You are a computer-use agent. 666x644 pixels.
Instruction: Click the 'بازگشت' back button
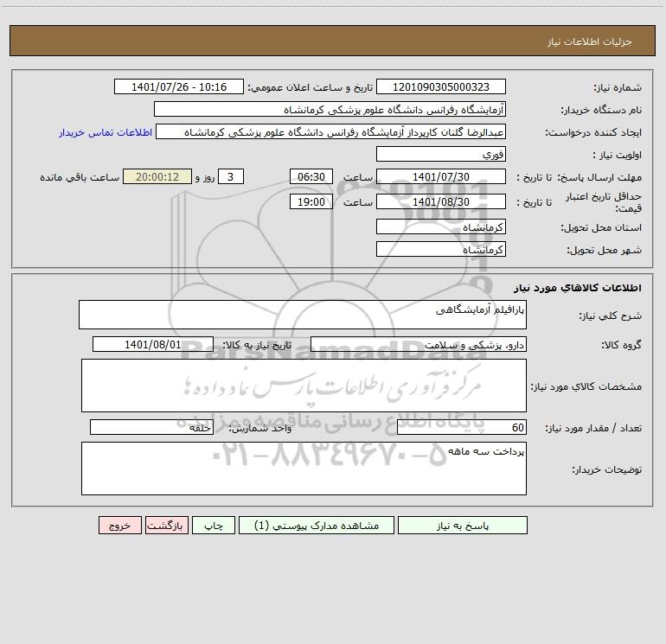166,525
